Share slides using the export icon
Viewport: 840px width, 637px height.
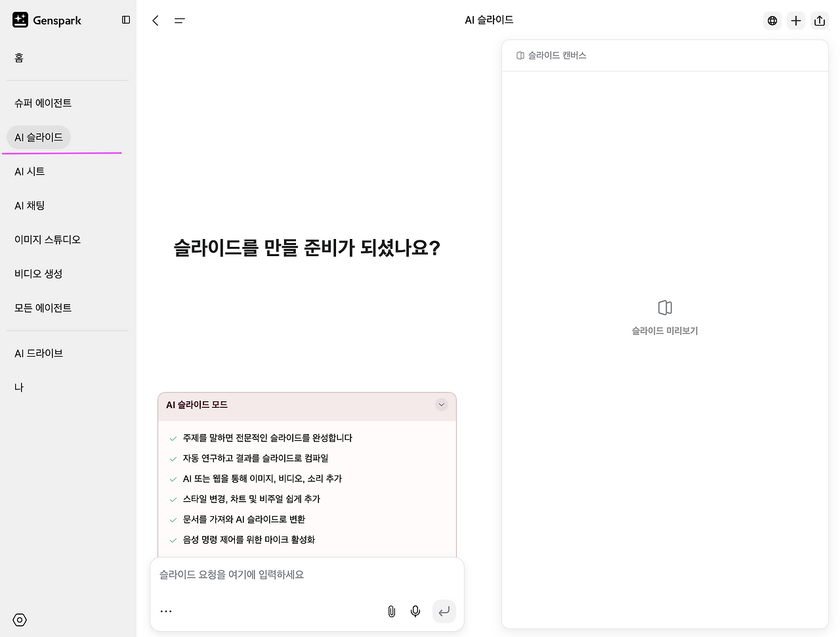click(819, 20)
